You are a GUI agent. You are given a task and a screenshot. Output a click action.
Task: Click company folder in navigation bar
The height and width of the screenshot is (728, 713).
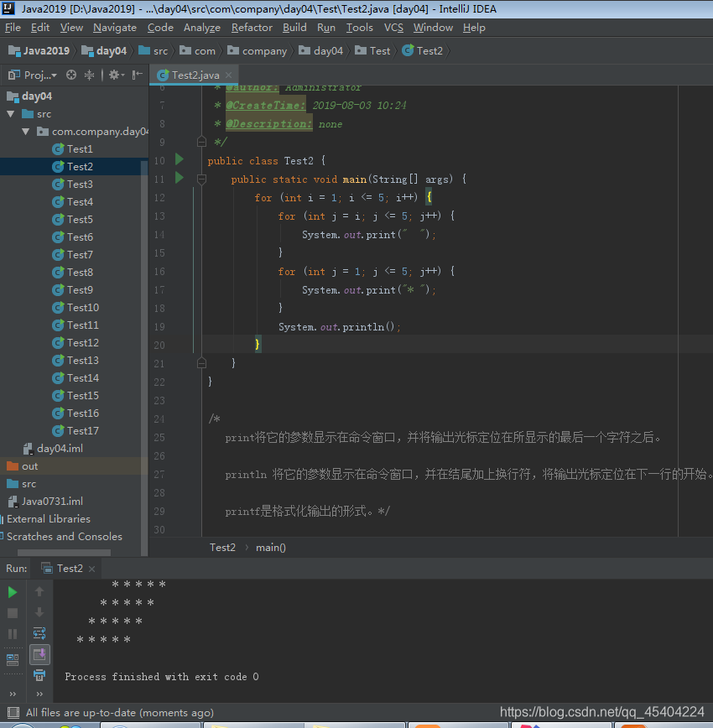[x=258, y=50]
